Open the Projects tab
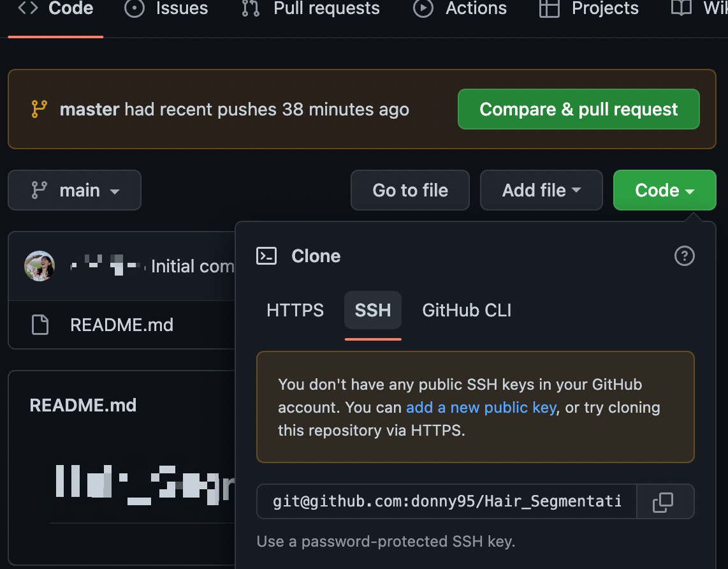 (x=589, y=8)
